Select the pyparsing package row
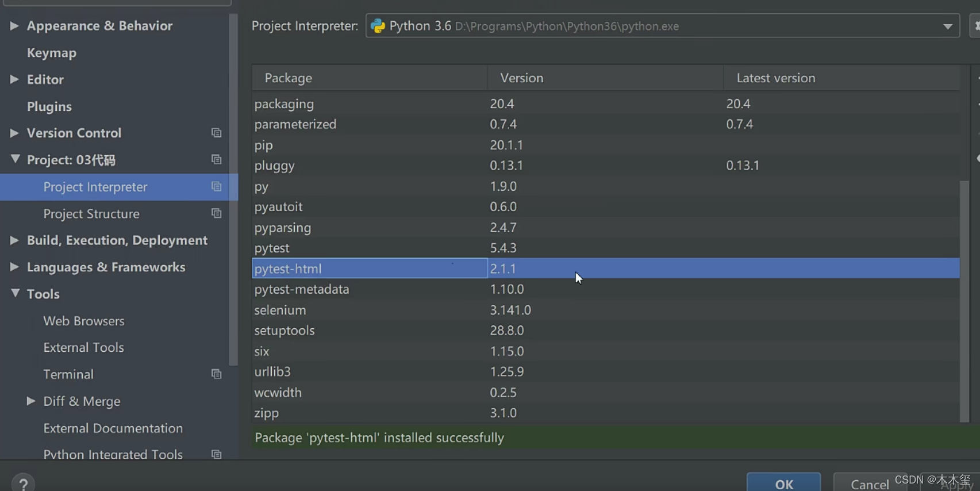Screen dimensions: 980x491 (606, 227)
